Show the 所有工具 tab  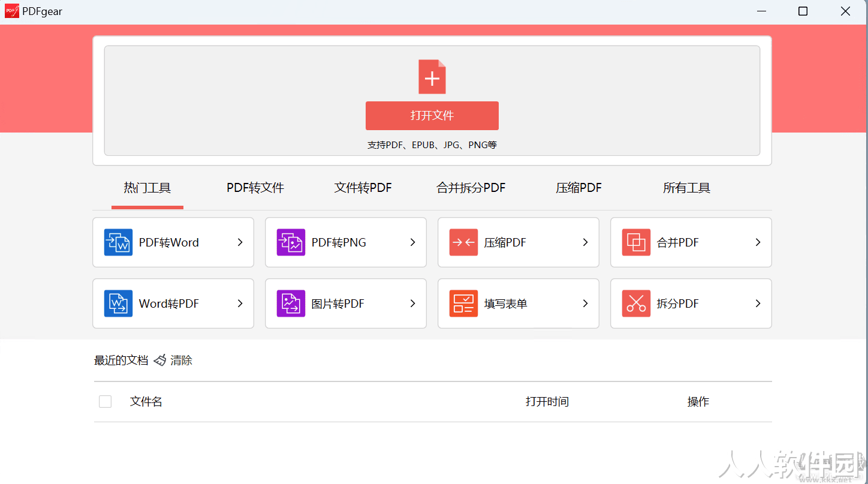coord(687,188)
